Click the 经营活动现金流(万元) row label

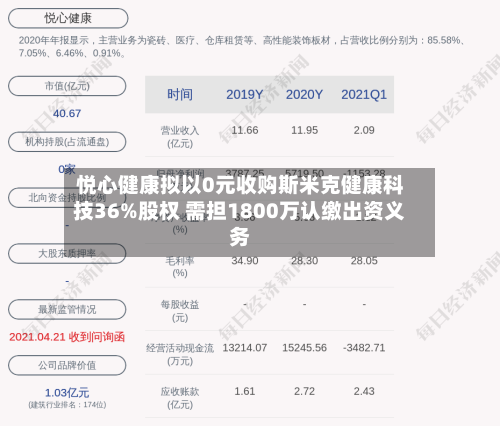(180, 355)
